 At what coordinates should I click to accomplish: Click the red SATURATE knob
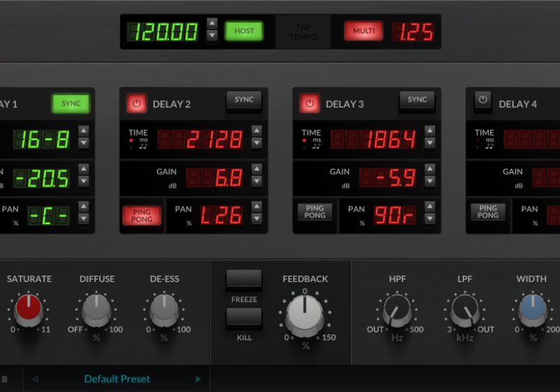click(29, 309)
